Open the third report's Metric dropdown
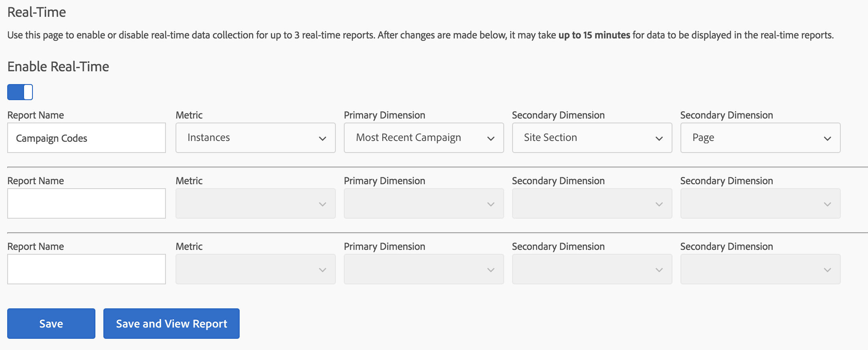The height and width of the screenshot is (350, 868). (256, 269)
